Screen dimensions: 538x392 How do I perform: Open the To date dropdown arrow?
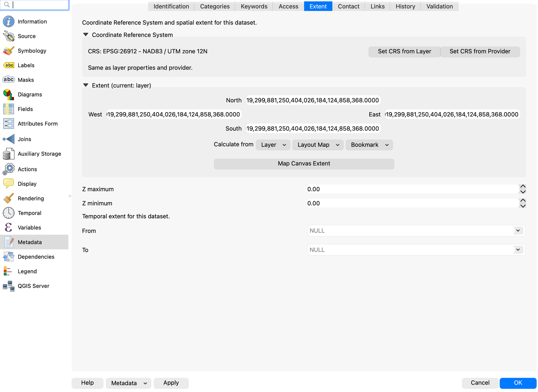click(518, 250)
